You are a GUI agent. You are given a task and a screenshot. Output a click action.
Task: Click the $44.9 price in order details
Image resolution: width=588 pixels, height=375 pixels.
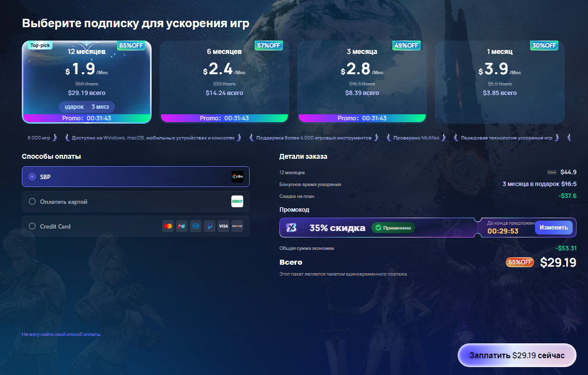tap(569, 172)
